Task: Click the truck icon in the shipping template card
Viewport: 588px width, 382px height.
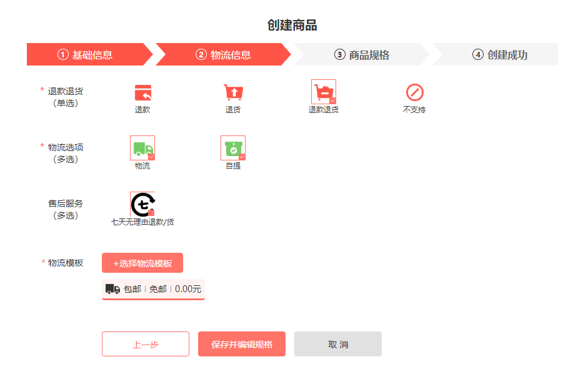Action: pos(112,289)
